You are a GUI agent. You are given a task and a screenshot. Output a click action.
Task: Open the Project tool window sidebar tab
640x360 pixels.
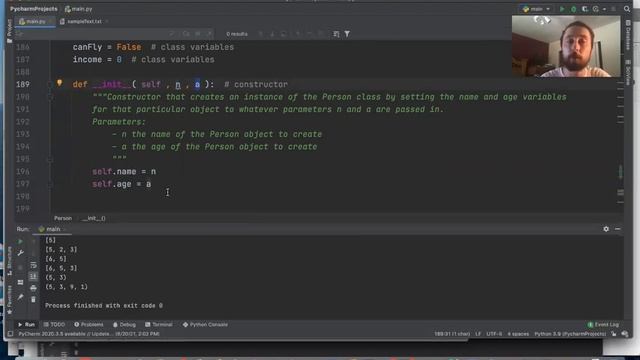tap(9, 31)
